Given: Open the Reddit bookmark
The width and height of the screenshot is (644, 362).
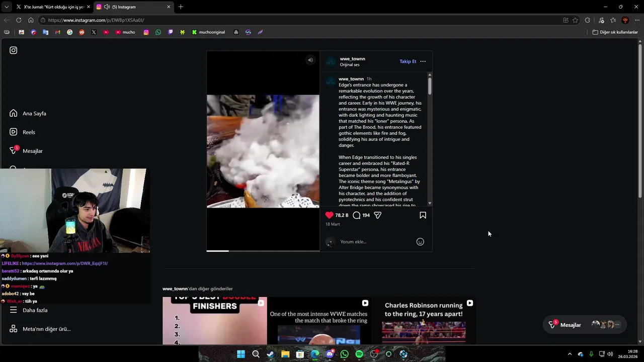Looking at the screenshot, I should click(82, 32).
